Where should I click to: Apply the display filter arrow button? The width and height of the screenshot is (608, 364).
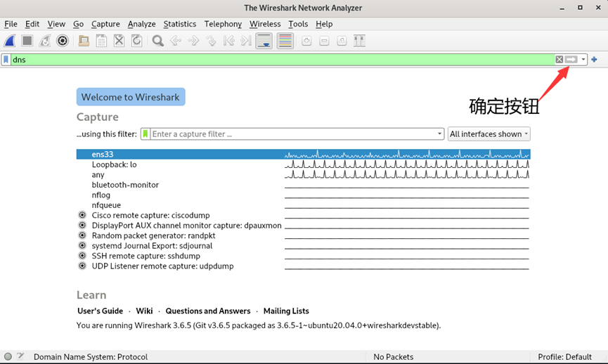coord(571,59)
